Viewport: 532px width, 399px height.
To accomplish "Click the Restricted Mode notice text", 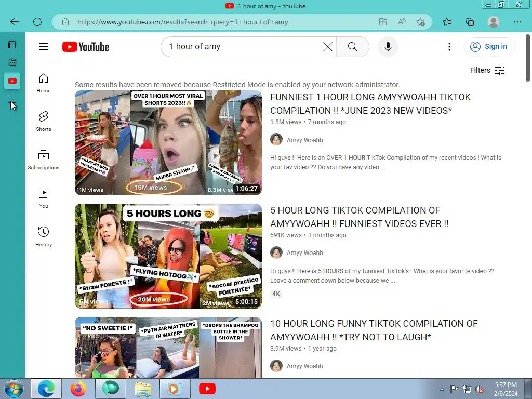I will 237,85.
